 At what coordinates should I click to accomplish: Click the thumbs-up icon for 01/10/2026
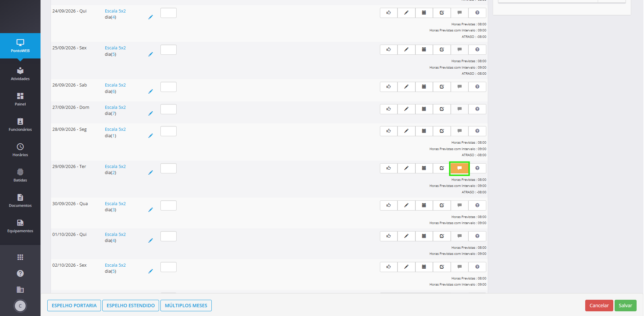tap(389, 236)
